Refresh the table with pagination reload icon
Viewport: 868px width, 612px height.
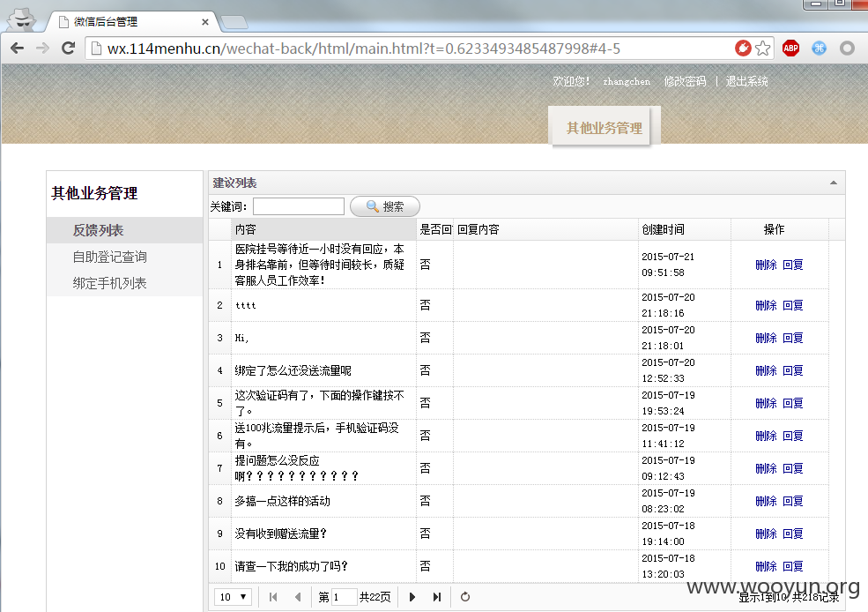click(465, 597)
